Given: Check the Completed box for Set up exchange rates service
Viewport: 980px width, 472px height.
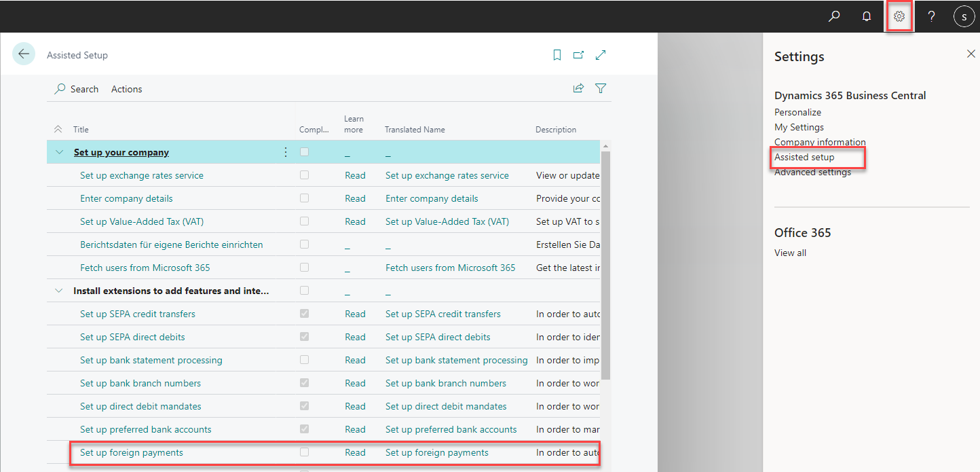Looking at the screenshot, I should [304, 175].
